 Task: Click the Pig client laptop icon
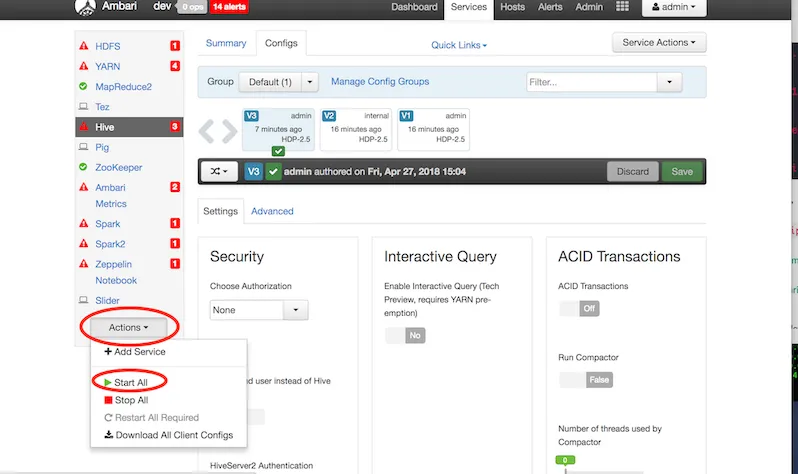click(83, 147)
